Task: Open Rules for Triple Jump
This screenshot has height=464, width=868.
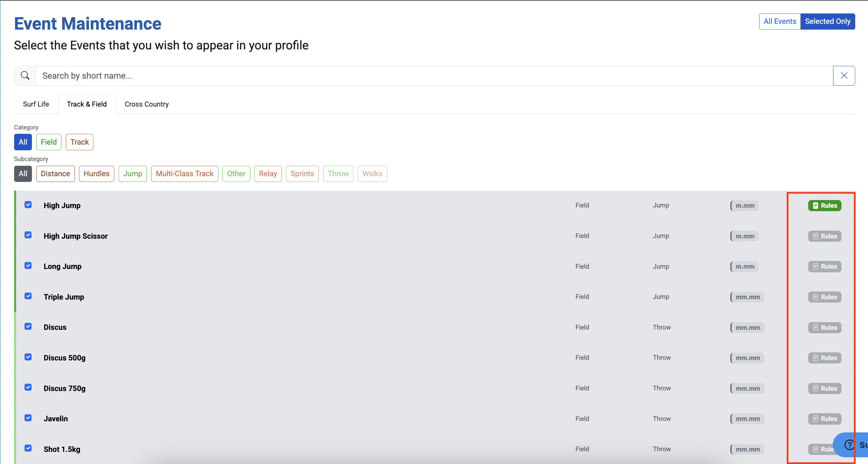Action: click(825, 297)
